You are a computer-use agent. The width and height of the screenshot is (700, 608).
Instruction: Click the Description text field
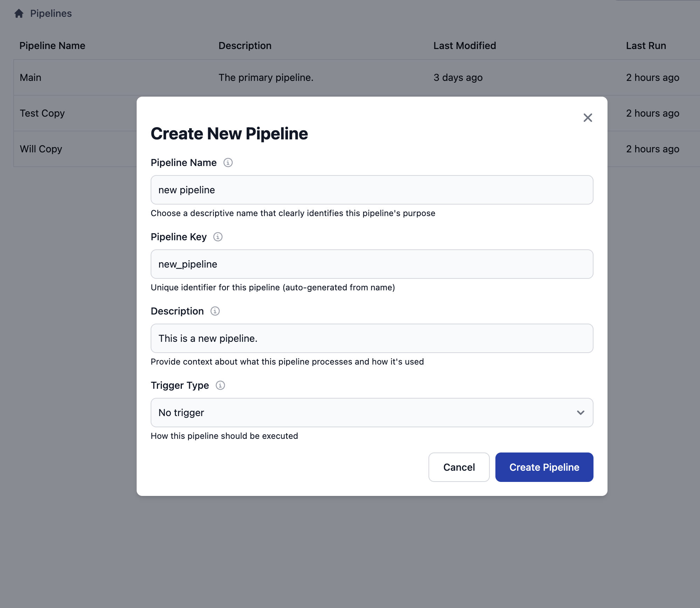tap(372, 338)
